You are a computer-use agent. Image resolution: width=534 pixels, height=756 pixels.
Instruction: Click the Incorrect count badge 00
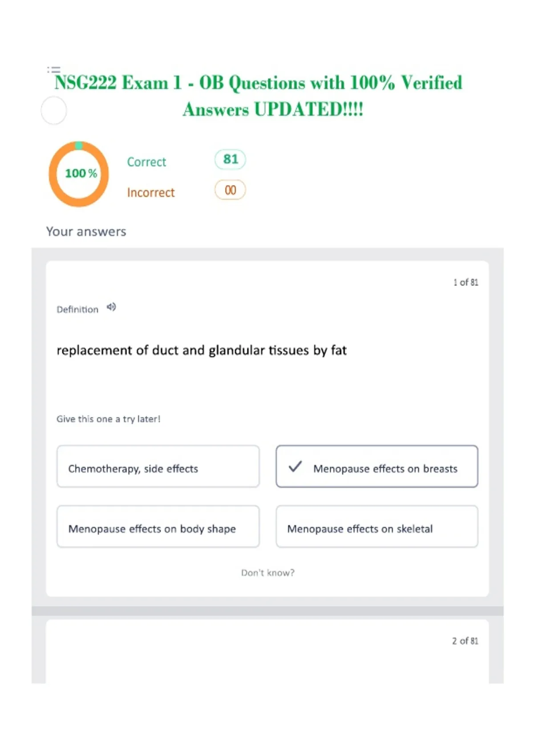click(230, 190)
